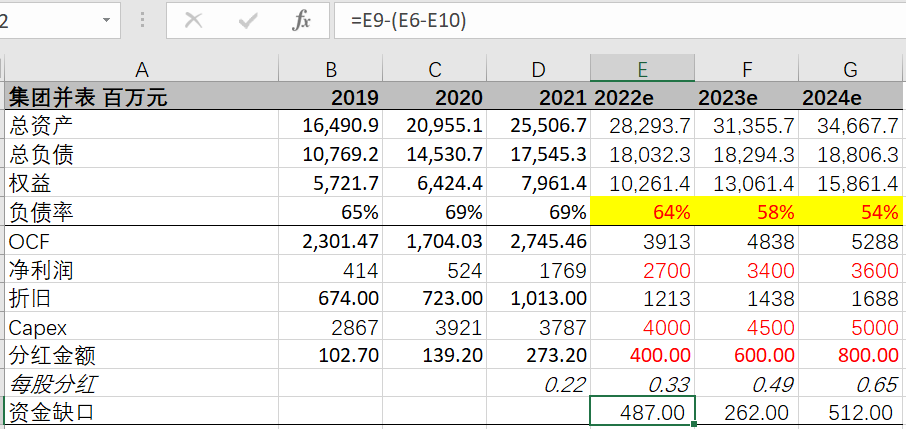This screenshot has width=906, height=429.
Task: Select column F header
Action: tap(747, 69)
